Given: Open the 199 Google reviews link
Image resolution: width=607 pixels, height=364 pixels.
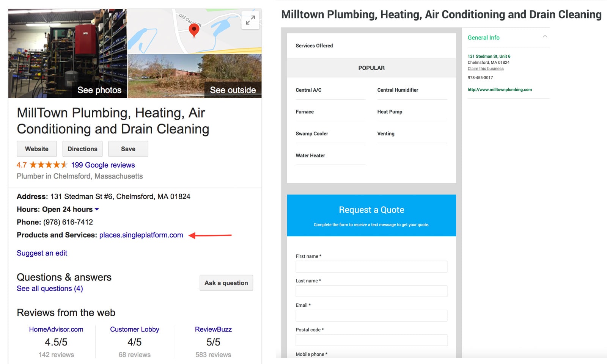Looking at the screenshot, I should [103, 165].
